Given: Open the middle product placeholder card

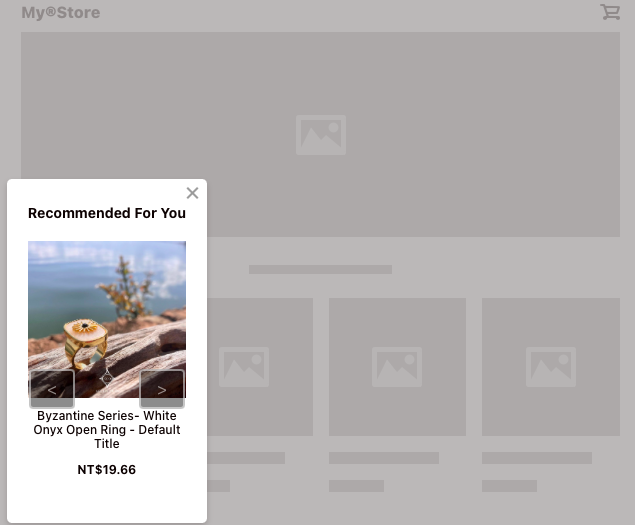Looking at the screenshot, I should point(397,367).
